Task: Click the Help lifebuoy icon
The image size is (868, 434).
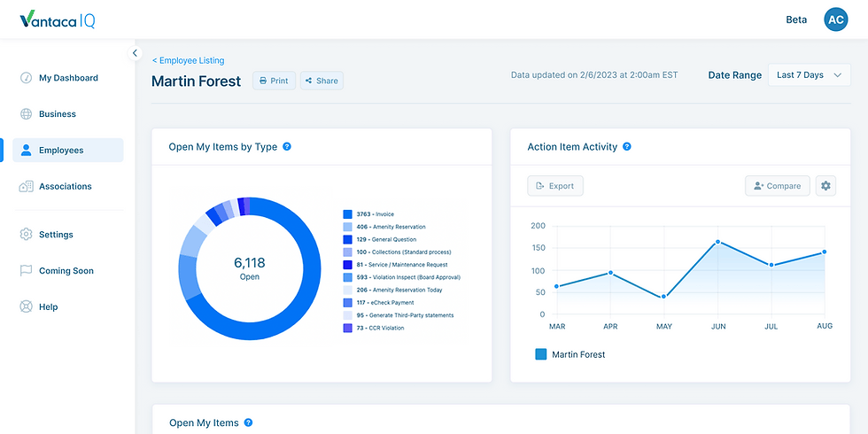Action: coord(26,306)
